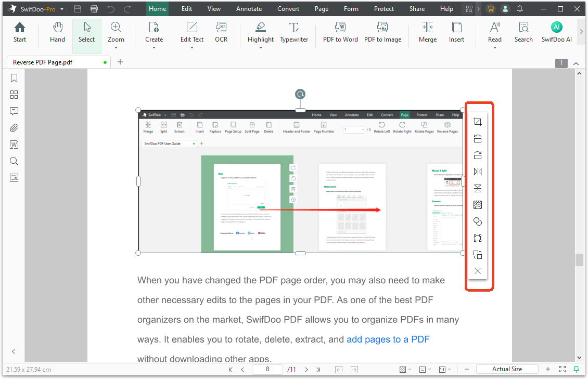The width and height of the screenshot is (588, 379).
Task: Click PDF to Word converter
Action: tap(340, 32)
